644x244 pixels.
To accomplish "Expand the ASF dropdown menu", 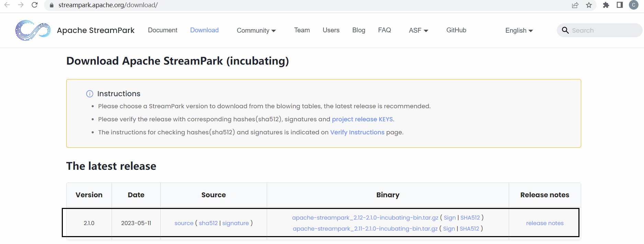I will pyautogui.click(x=418, y=31).
